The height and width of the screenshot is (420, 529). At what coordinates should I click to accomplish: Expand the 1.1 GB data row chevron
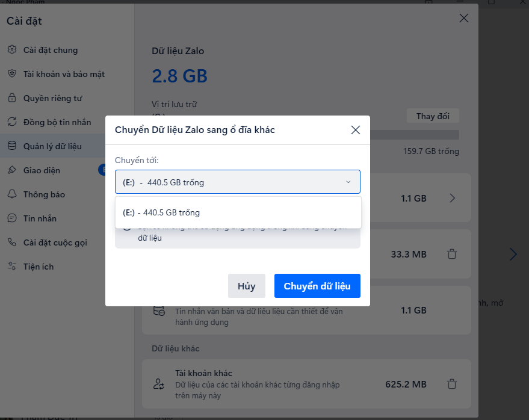click(453, 198)
